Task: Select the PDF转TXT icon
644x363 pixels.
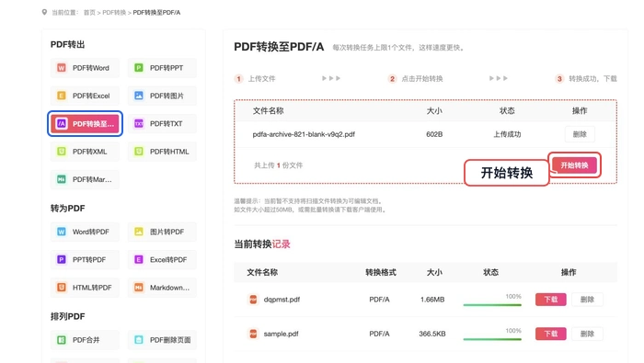Action: [139, 123]
